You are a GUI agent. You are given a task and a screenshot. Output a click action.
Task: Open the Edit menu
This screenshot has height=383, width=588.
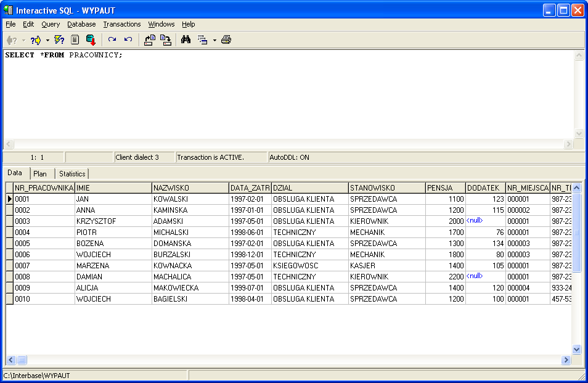click(28, 24)
